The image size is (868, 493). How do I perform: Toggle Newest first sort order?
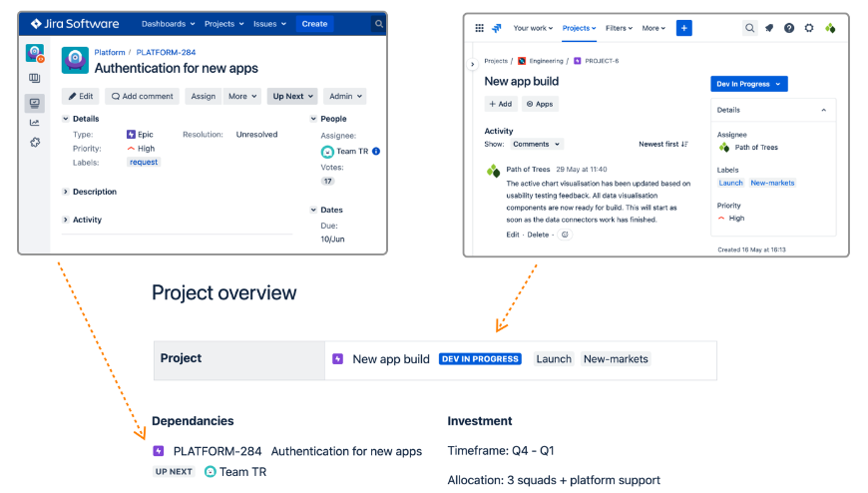pyautogui.click(x=663, y=144)
